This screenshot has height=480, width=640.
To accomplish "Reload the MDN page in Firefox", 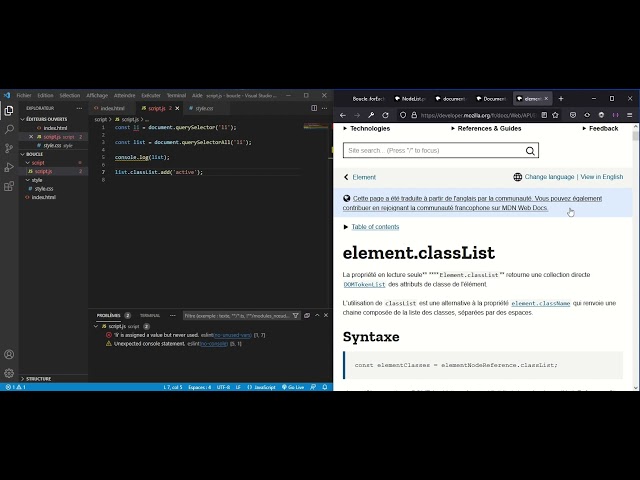I will (x=385, y=116).
